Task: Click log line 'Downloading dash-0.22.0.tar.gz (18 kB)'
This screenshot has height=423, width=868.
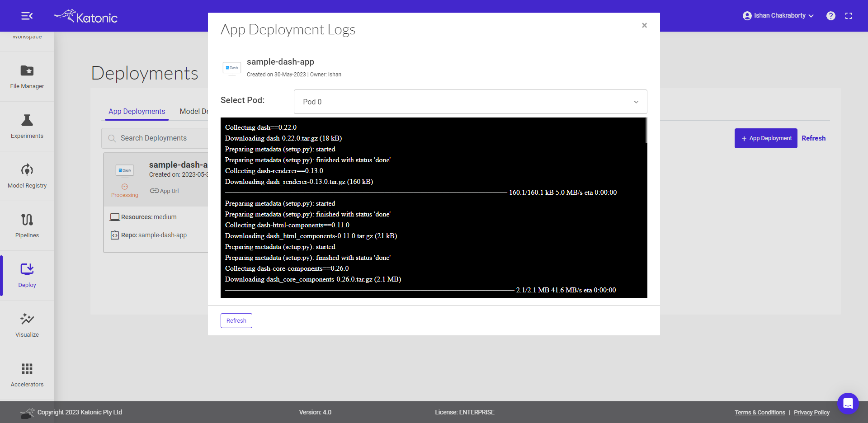Action: click(283, 138)
